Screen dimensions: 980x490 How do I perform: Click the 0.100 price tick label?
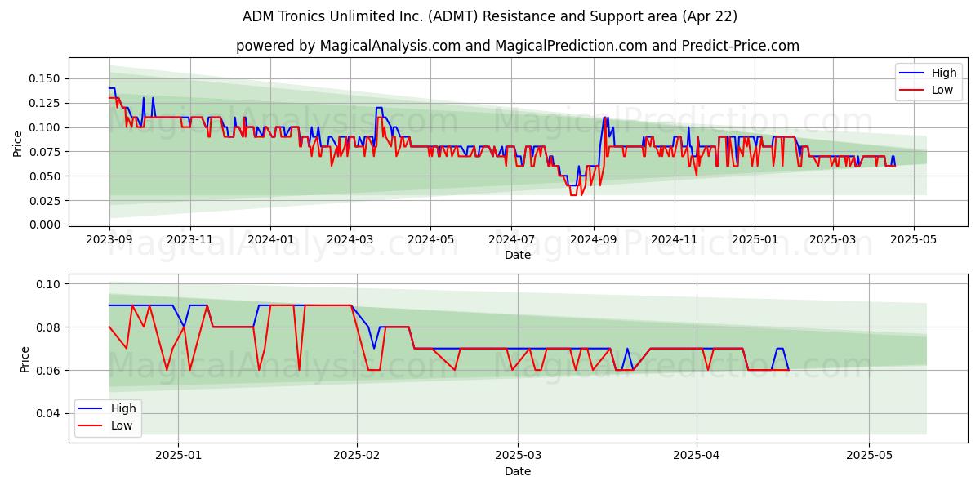coord(44,127)
